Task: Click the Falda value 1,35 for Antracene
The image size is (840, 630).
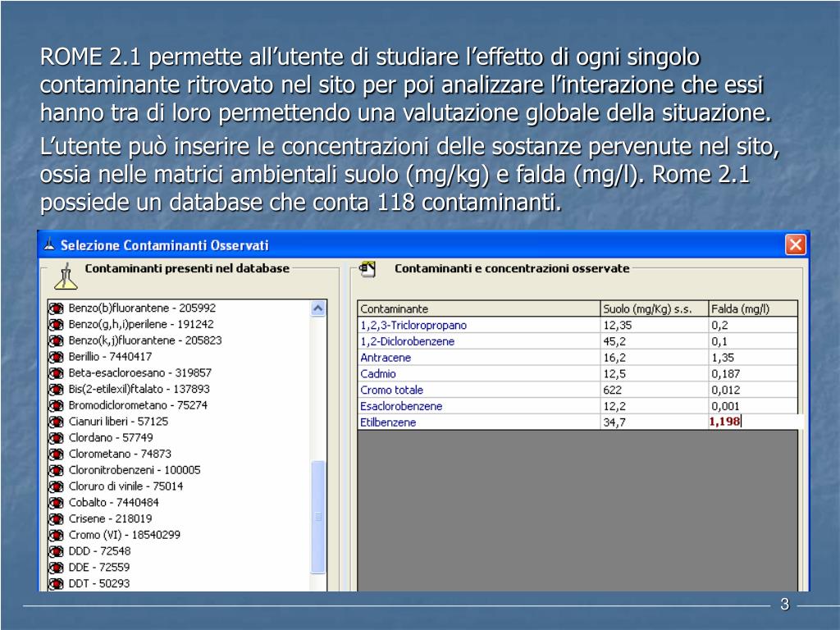Action: [x=723, y=358]
